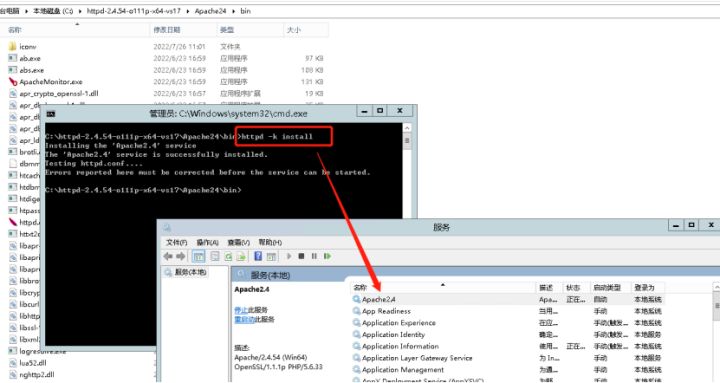Viewport: 720px width, 383px height.
Task: Open the 操作(A) menu in Services
Action: point(208,242)
